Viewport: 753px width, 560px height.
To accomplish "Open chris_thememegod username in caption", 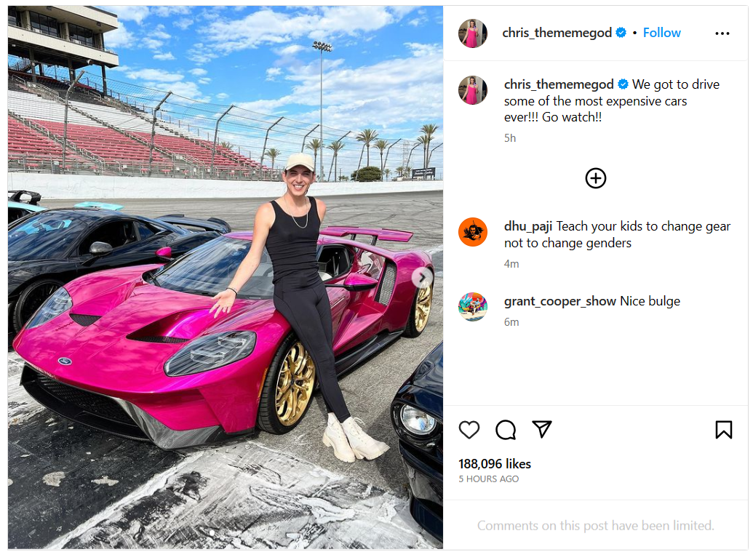I will pyautogui.click(x=559, y=84).
